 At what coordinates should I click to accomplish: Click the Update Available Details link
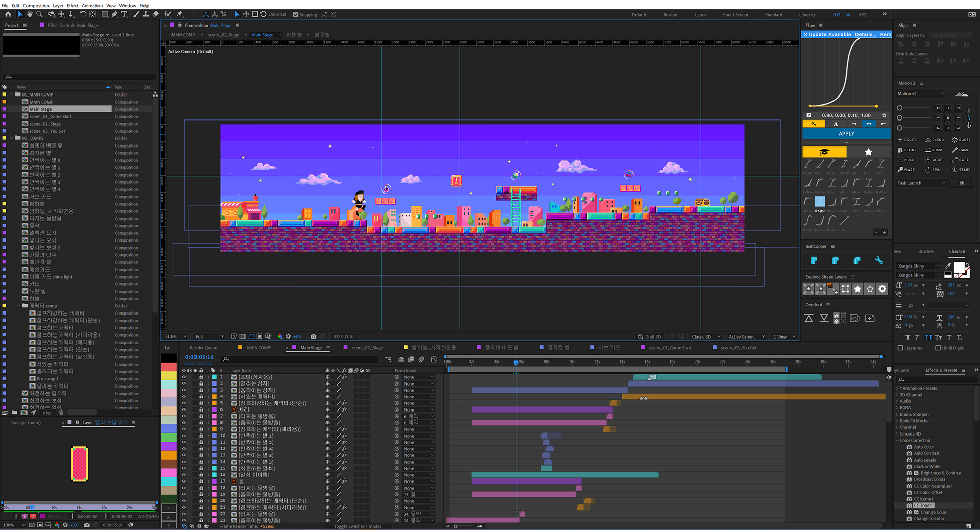click(x=865, y=35)
